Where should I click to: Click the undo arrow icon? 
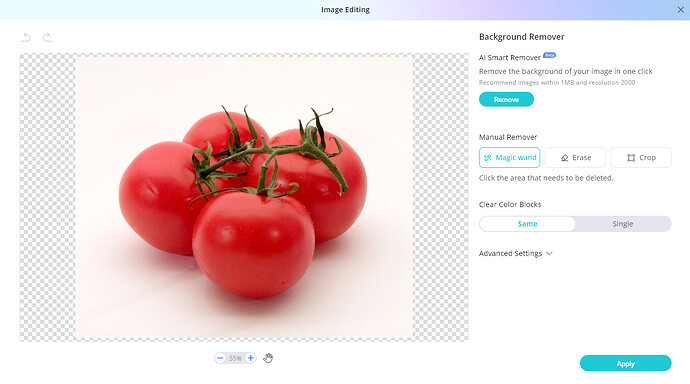point(26,37)
